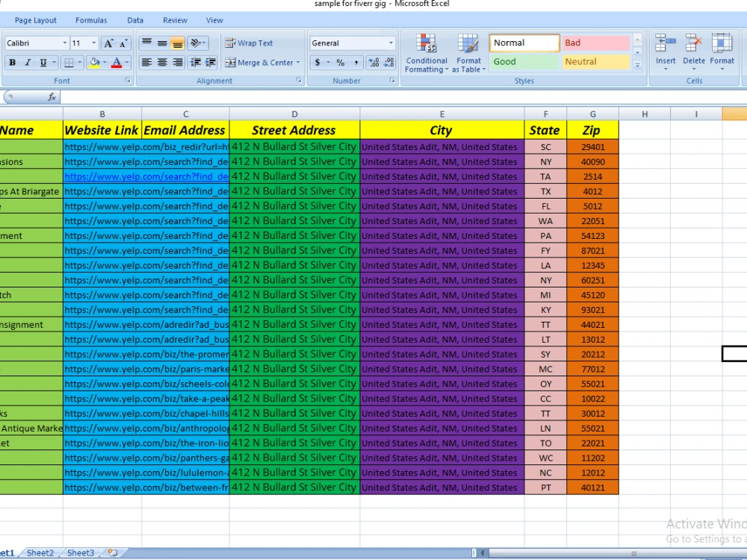Viewport: 747px width, 560px height.
Task: Open the General number format dropdown
Action: click(391, 43)
